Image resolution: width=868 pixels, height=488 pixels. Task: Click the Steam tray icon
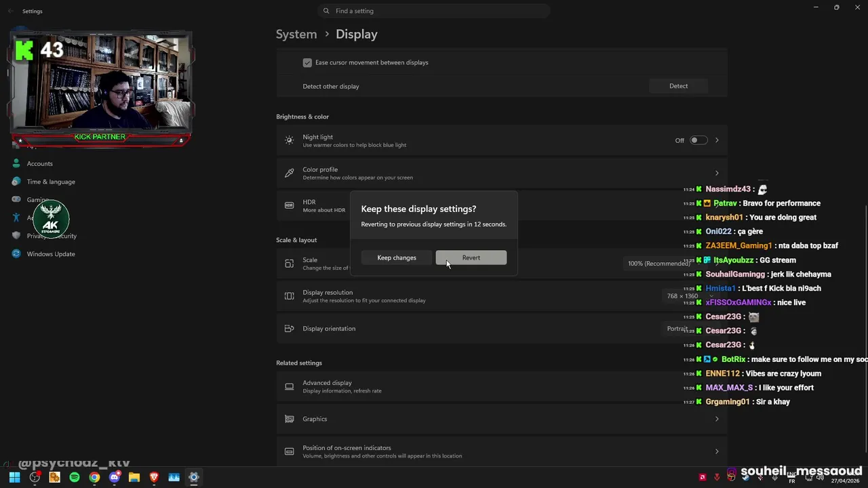click(746, 477)
